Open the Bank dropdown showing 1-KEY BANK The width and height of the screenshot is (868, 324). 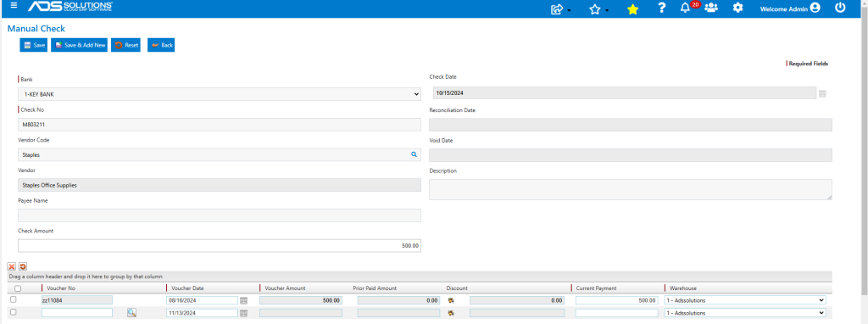click(220, 94)
